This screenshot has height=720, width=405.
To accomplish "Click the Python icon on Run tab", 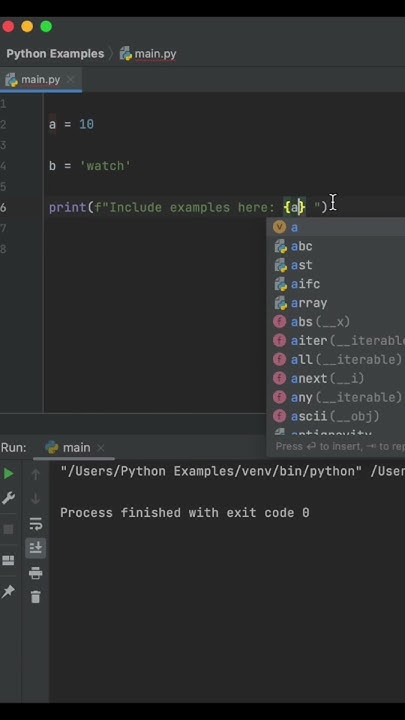I will coord(52,447).
